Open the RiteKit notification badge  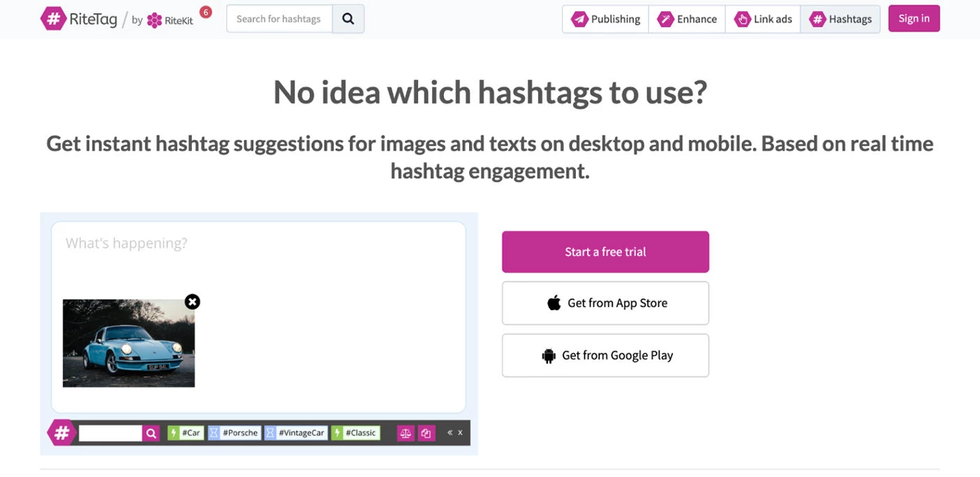click(x=205, y=12)
